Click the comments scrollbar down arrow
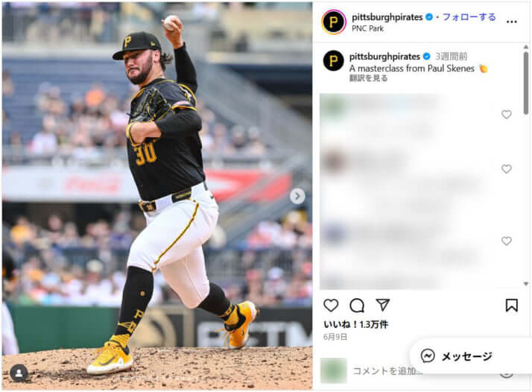Image resolution: width=532 pixels, height=392 pixels. point(526,284)
